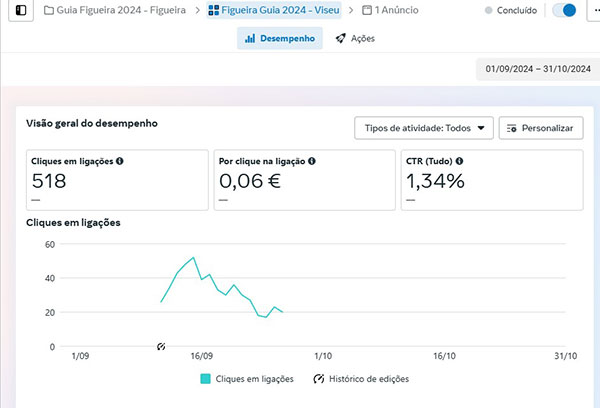This screenshot has width=600, height=408.
Task: Click the 1 Anúncio ad icon
Action: 367,10
